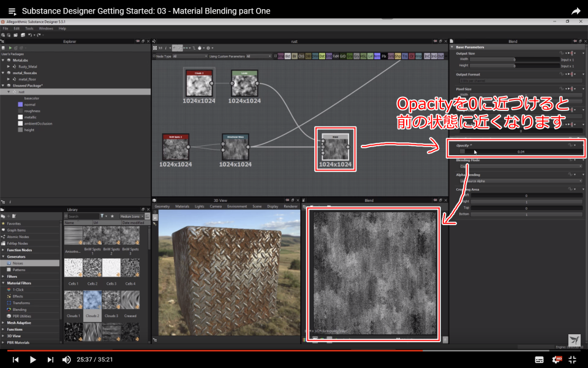
Task: Click the green play icon in Explorer toolbar
Action: coord(10,48)
